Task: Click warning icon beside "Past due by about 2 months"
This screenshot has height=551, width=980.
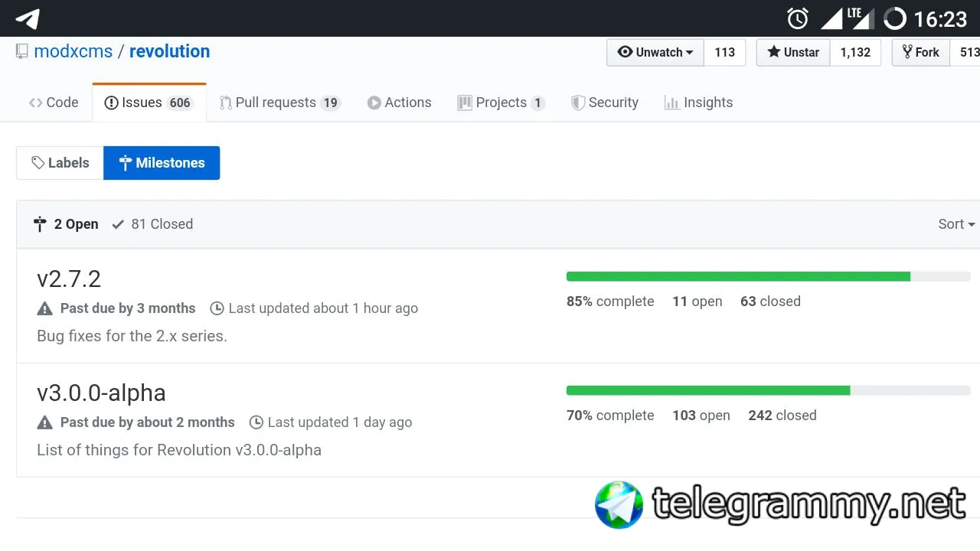Action: point(45,422)
